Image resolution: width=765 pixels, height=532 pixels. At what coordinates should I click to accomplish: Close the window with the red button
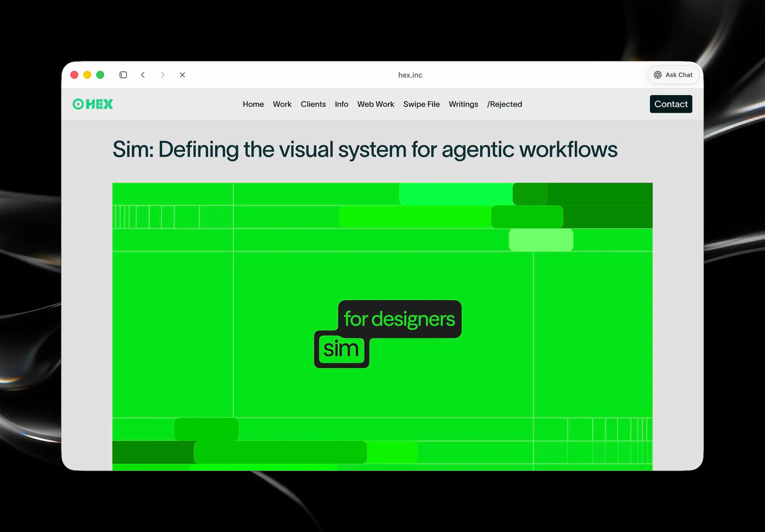(74, 75)
